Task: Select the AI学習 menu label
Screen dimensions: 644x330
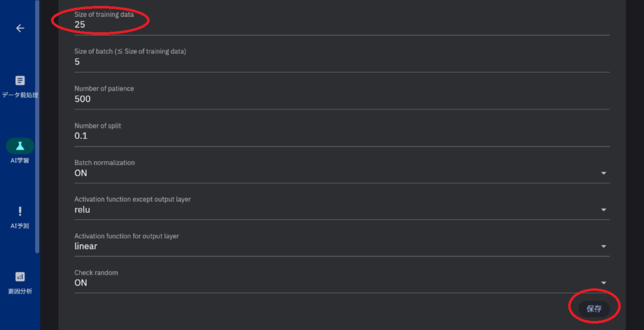Action: 20,161
